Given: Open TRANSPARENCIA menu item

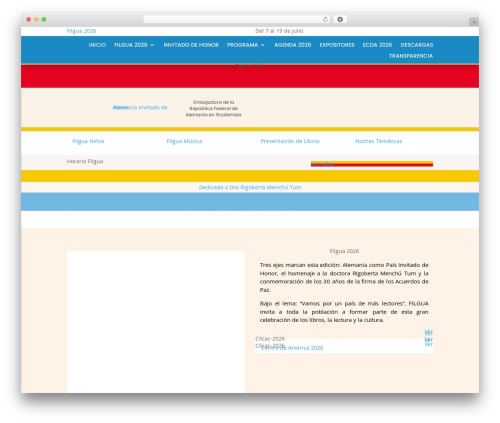Looking at the screenshot, I should (411, 56).
